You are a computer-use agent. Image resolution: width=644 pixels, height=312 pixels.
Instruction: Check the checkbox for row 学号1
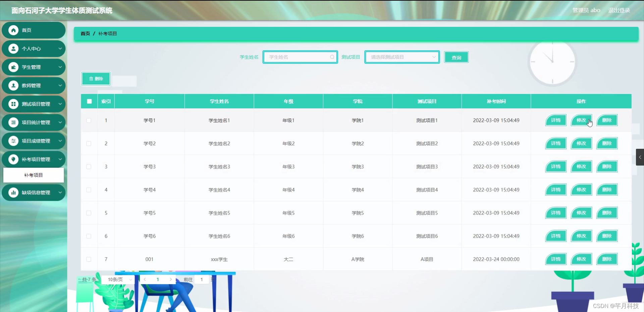tap(89, 121)
